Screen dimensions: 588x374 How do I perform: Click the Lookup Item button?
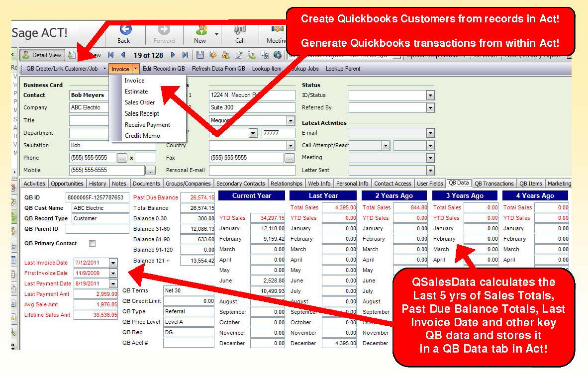267,69
